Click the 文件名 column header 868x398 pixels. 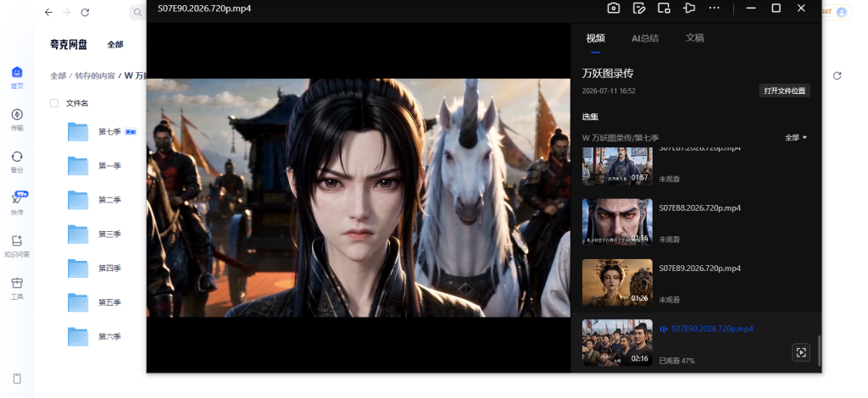point(77,102)
